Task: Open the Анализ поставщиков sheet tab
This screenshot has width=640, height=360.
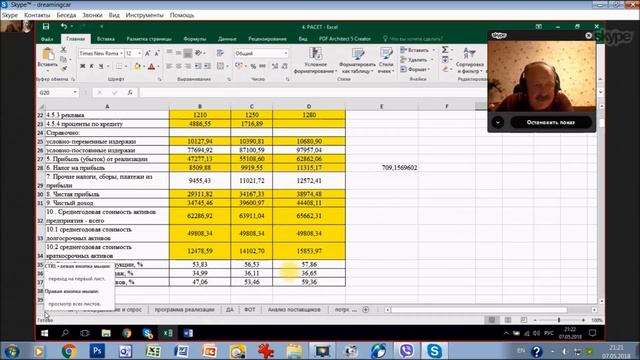Action: 294,310
